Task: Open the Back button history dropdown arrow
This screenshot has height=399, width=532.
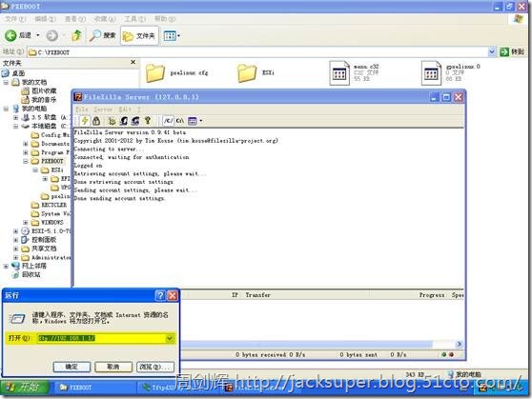Action: point(38,35)
